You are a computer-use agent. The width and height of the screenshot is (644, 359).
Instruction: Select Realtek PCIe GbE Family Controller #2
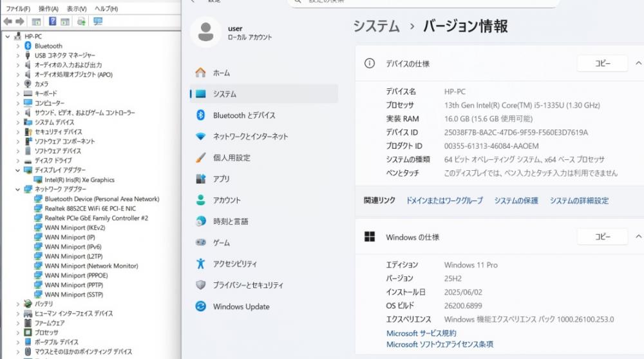pos(96,218)
